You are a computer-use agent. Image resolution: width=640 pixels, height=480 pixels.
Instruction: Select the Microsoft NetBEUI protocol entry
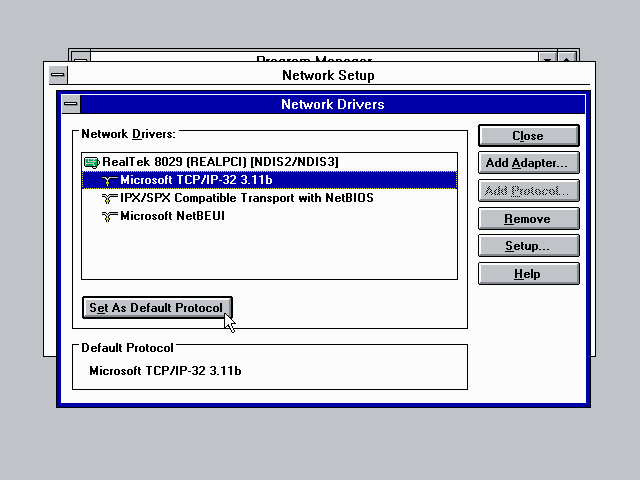point(269,216)
